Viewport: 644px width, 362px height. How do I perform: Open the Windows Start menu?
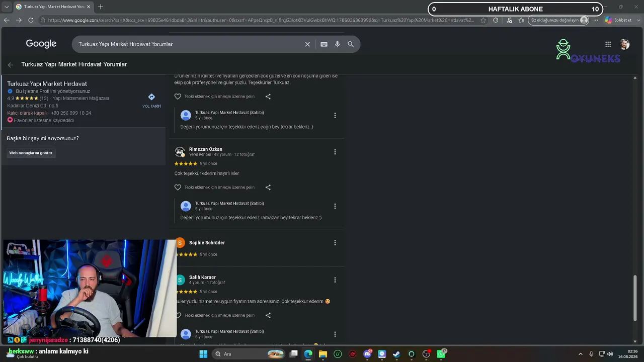(203, 354)
